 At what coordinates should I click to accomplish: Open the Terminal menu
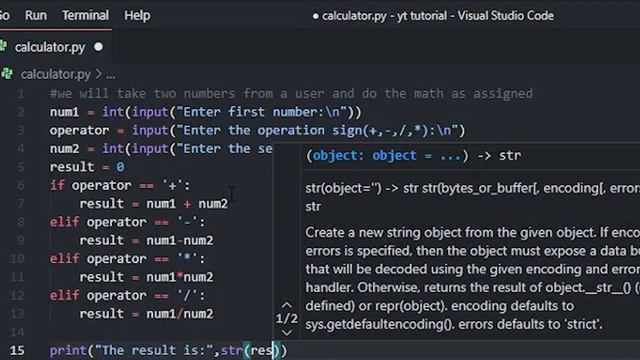point(85,16)
